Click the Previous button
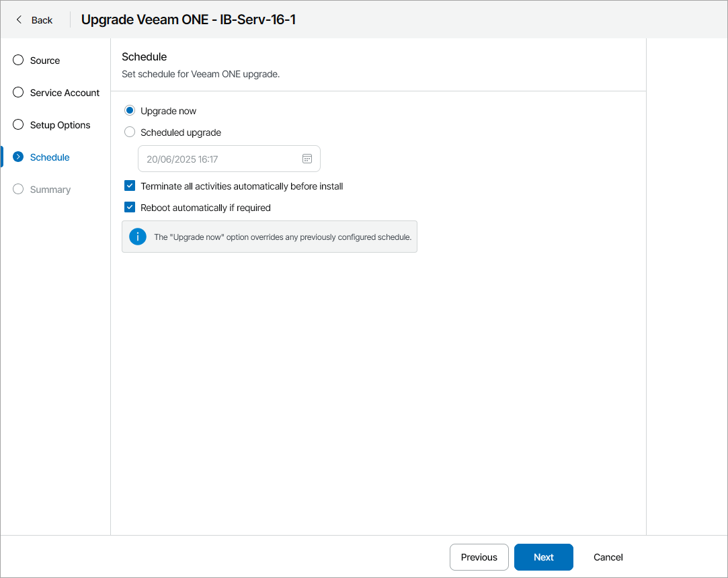 pyautogui.click(x=479, y=557)
